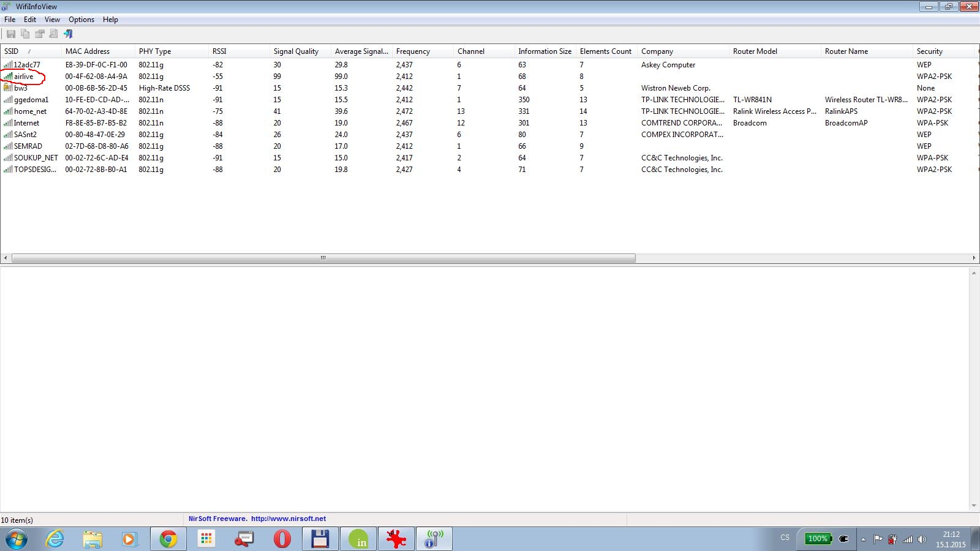This screenshot has width=980, height=551.
Task: Open the View menu
Action: pyautogui.click(x=52, y=20)
